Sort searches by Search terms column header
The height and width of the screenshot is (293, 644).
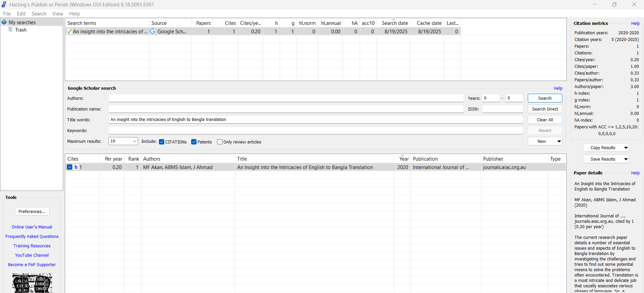pyautogui.click(x=107, y=23)
